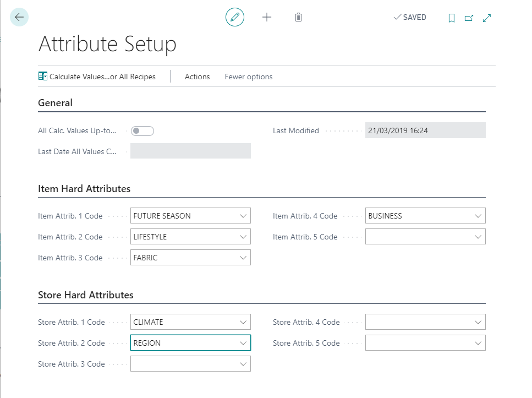Click the expand to full screen icon
532x398 pixels.
pyautogui.click(x=487, y=18)
